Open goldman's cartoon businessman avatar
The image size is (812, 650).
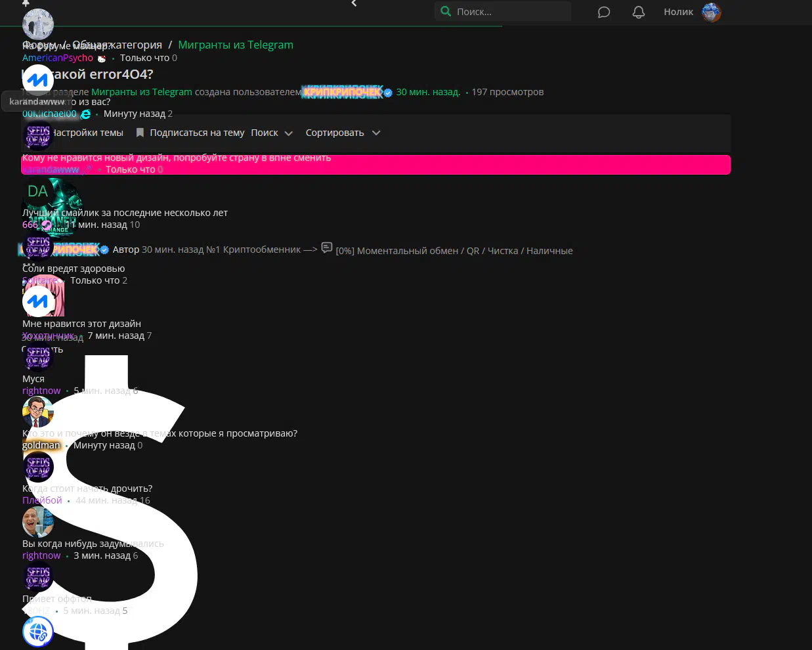[37, 412]
